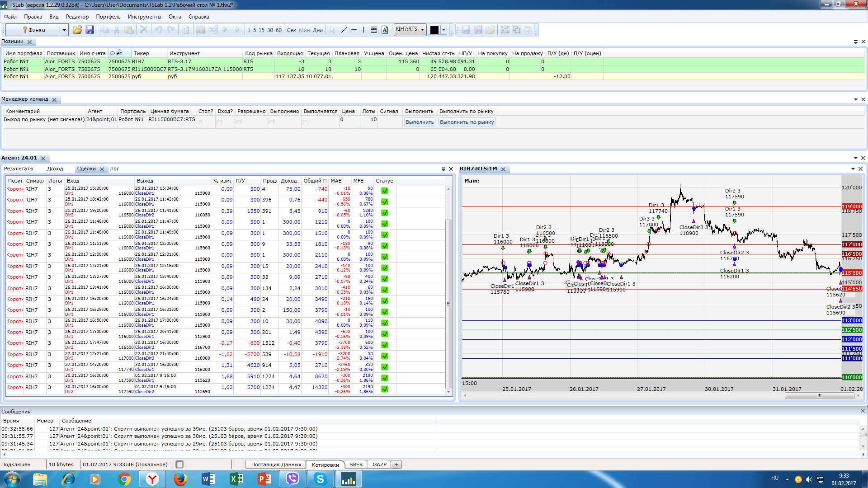Open the Портфель menu
868x488 pixels.
click(108, 17)
